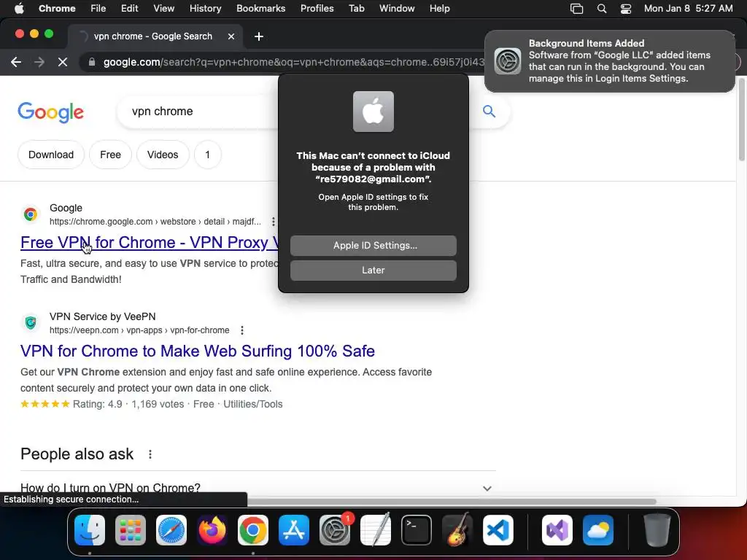The width and height of the screenshot is (747, 560).
Task: Open Visual Studio Code from the Dock
Action: [x=498, y=530]
